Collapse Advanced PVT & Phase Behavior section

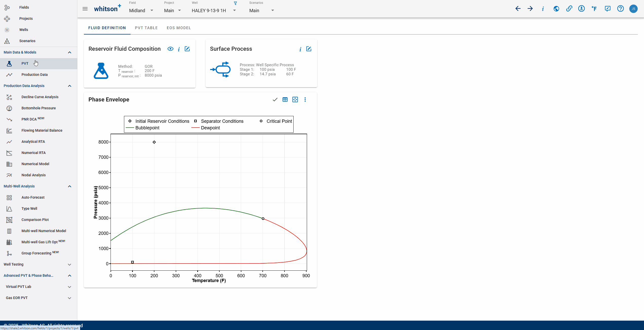click(x=69, y=276)
